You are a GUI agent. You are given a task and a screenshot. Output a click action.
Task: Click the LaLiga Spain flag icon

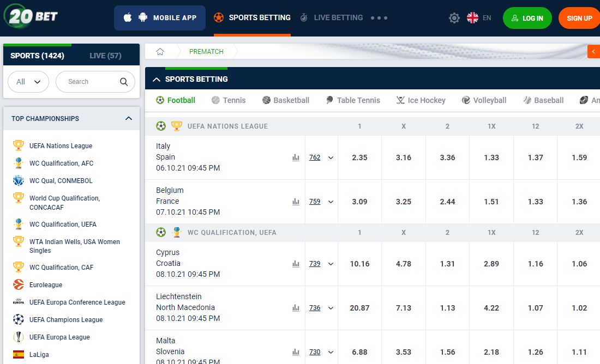coord(19,354)
